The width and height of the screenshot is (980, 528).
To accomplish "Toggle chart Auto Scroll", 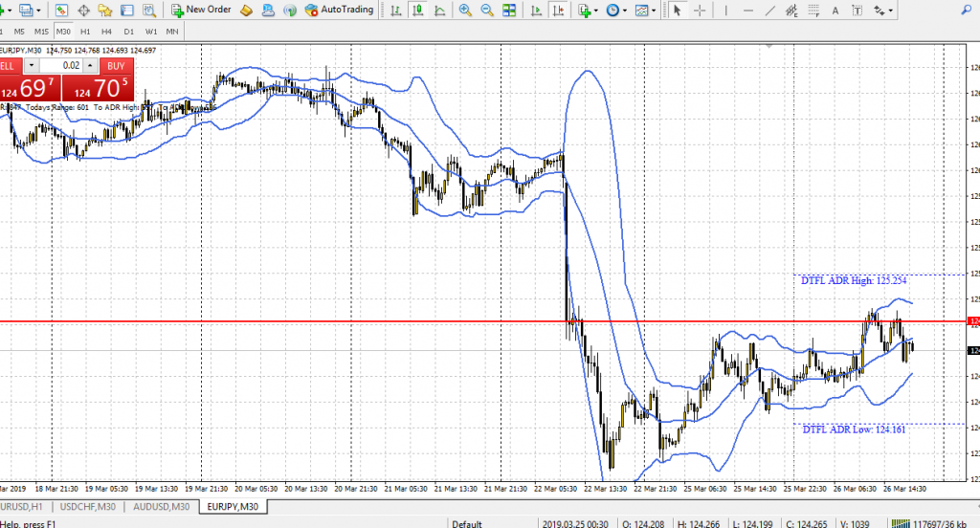I will [x=536, y=10].
